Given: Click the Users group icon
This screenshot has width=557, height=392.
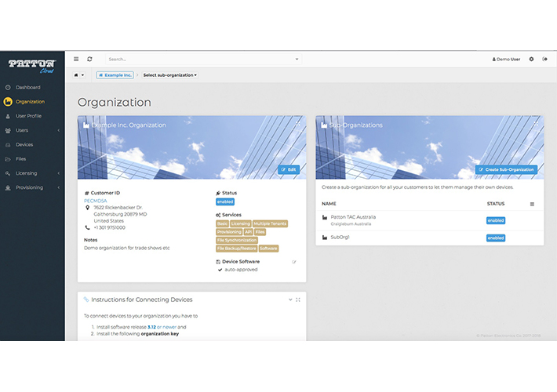Looking at the screenshot, I should coord(8,130).
